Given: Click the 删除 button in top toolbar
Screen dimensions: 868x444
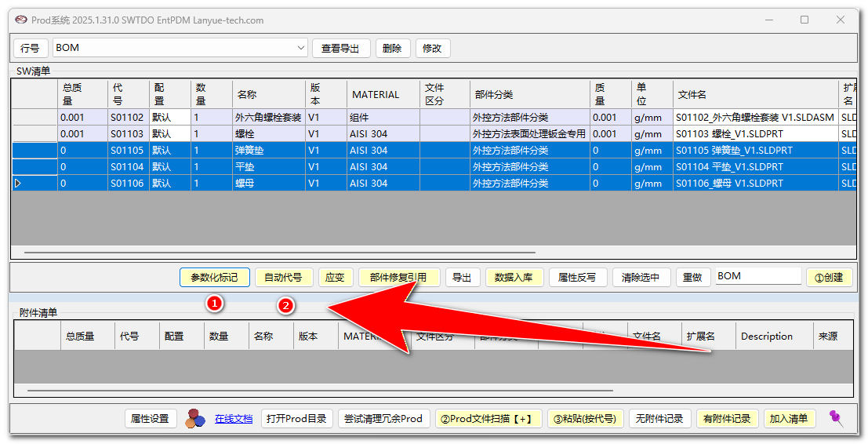Looking at the screenshot, I should pos(392,49).
